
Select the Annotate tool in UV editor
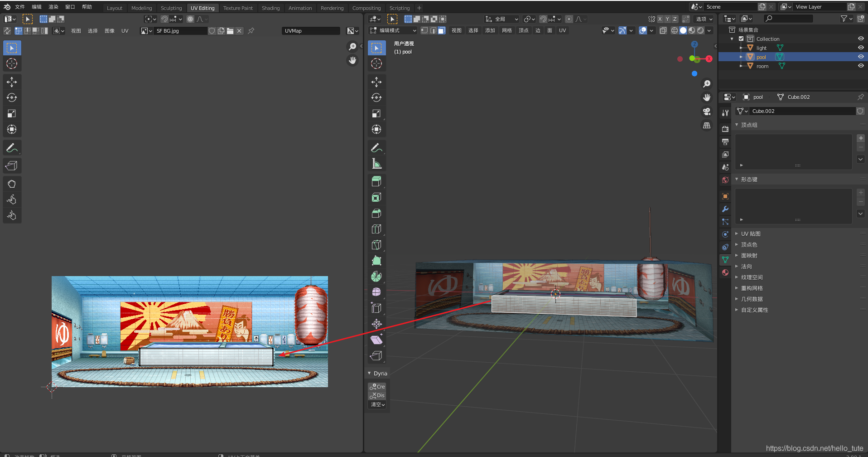click(12, 148)
